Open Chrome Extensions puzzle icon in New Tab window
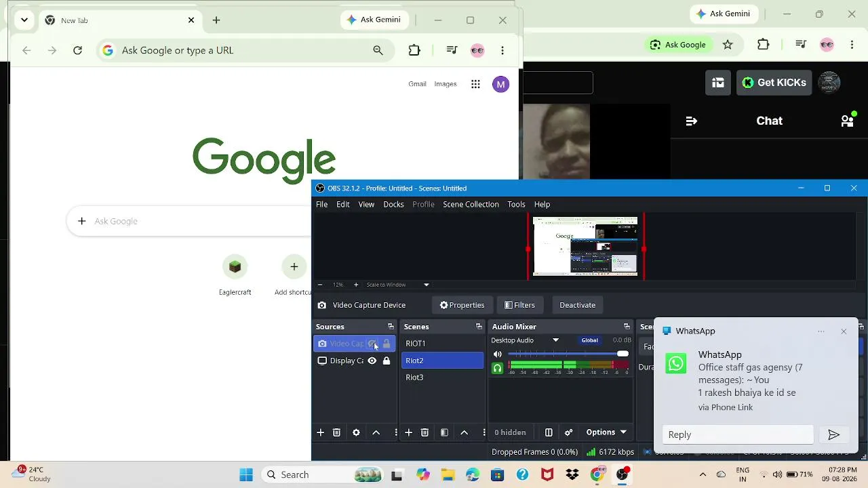Image resolution: width=868 pixels, height=488 pixels. pyautogui.click(x=414, y=50)
